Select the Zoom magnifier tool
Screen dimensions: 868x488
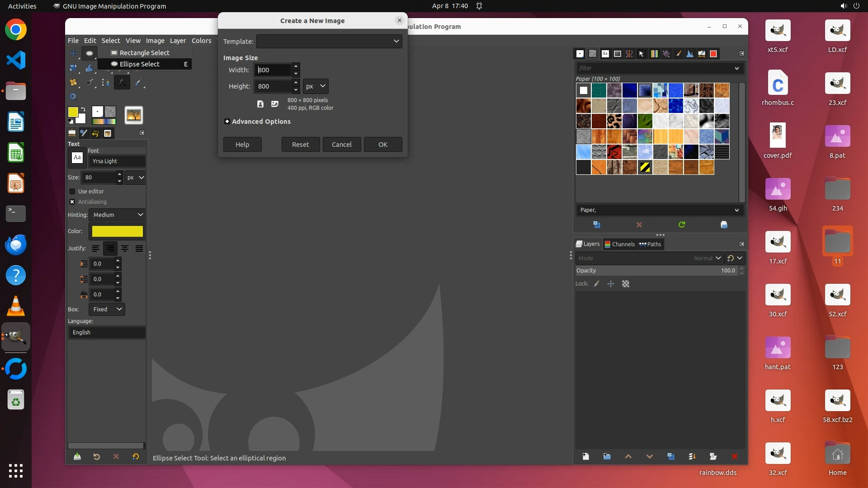pos(73,97)
